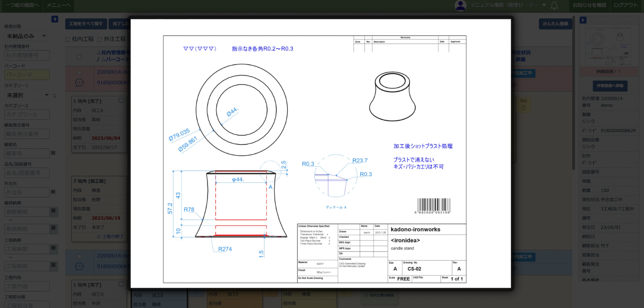644x308 pixels.
Task: Click the 竹下 顧客担当 value
Action: pyautogui.click(x=606, y=246)
